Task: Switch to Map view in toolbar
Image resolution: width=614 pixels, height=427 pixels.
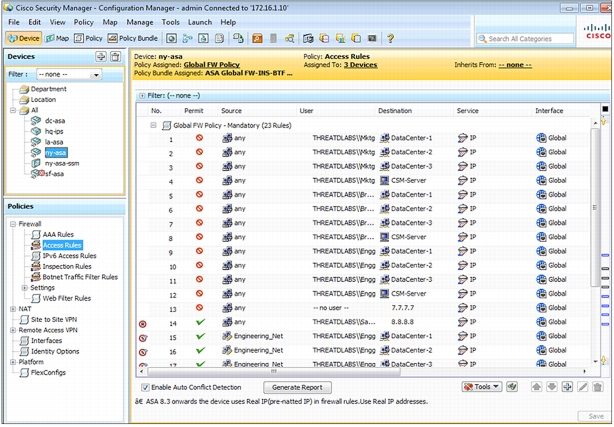Action: (x=57, y=38)
